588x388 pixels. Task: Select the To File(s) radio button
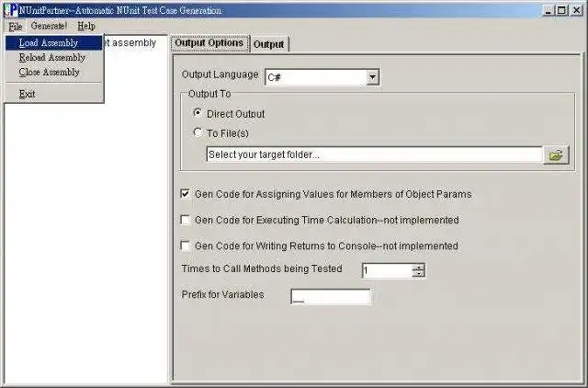pyautogui.click(x=198, y=132)
